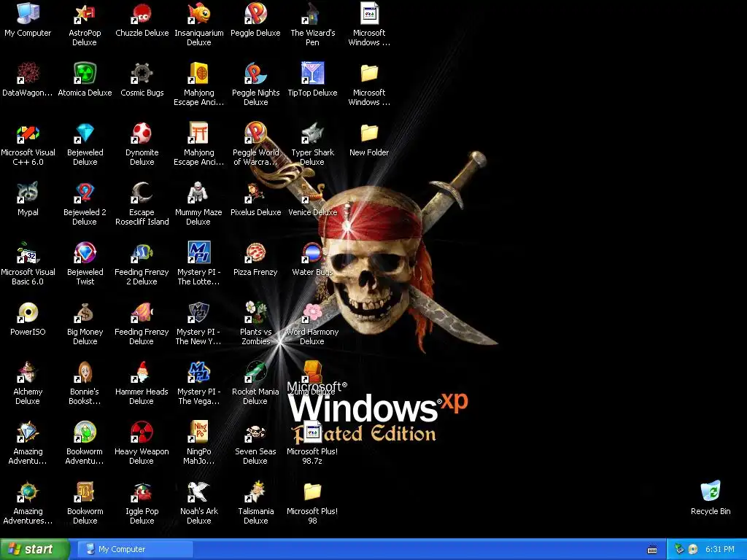Click the Water Bugs shortcut
The width and height of the screenshot is (747, 560).
(312, 253)
